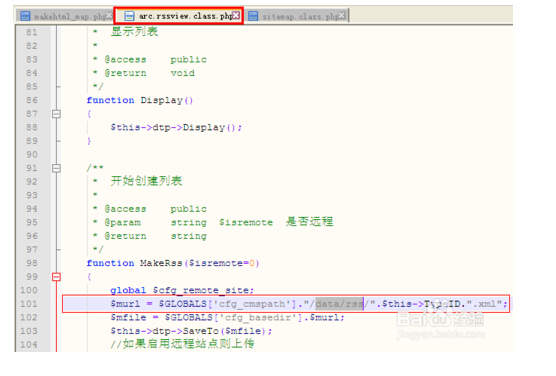This screenshot has width=556, height=376.
Task: Click on function MakeRss declaration
Action: pos(173,263)
